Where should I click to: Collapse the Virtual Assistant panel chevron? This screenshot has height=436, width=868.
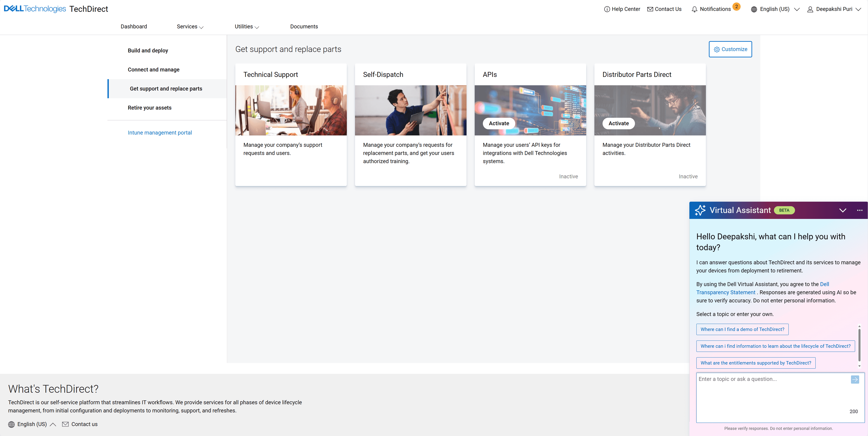[x=843, y=210]
